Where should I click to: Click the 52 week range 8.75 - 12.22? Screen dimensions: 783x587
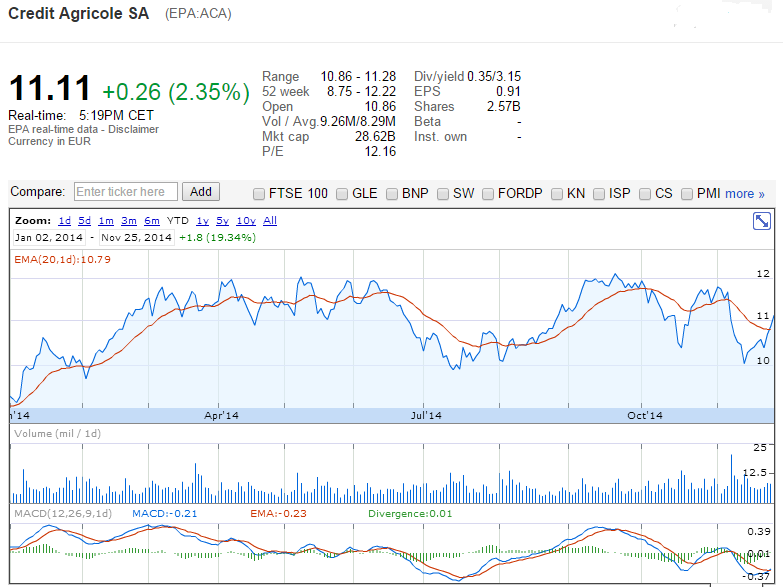[x=362, y=91]
